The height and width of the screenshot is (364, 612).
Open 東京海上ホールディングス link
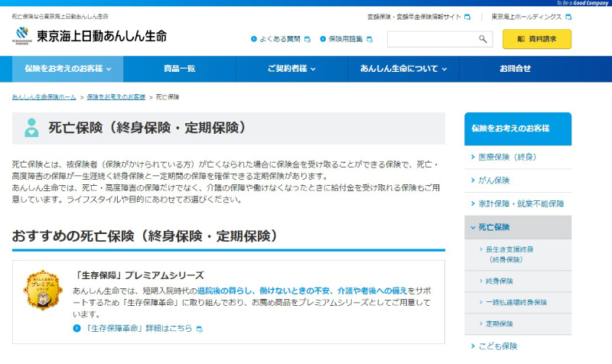tap(526, 17)
